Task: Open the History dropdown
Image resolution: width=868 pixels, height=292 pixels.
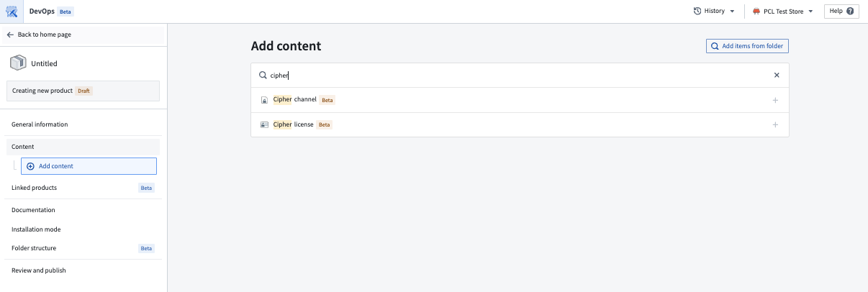Action: (714, 12)
